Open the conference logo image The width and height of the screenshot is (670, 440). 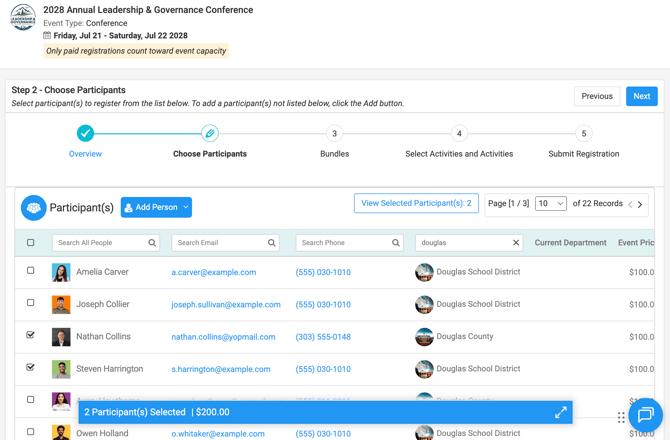23,18
